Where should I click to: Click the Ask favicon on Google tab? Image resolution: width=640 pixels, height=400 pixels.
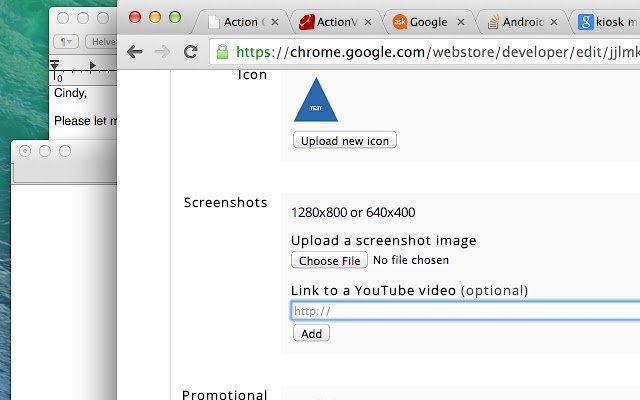tap(400, 22)
